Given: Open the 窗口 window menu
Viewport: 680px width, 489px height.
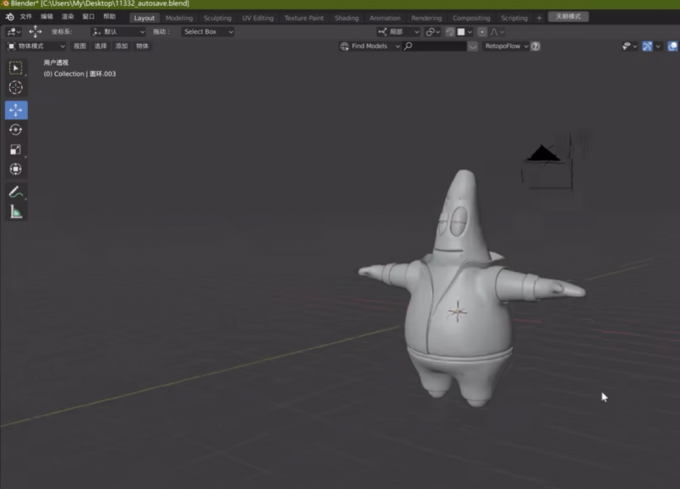Looking at the screenshot, I should 88,17.
